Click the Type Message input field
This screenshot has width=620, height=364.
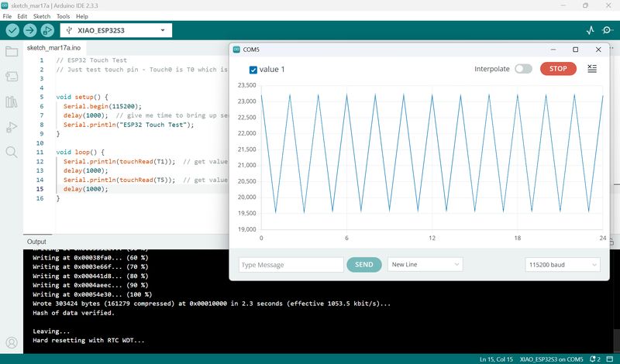(291, 265)
